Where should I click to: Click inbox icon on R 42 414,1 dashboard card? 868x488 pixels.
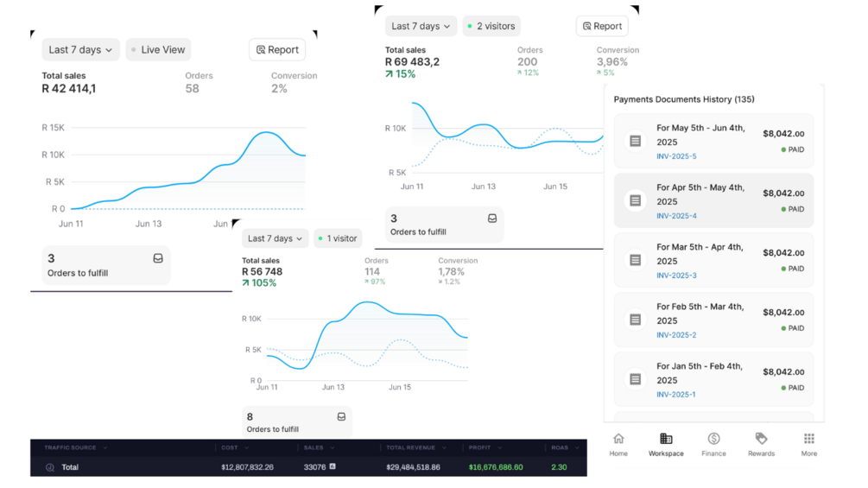(158, 258)
